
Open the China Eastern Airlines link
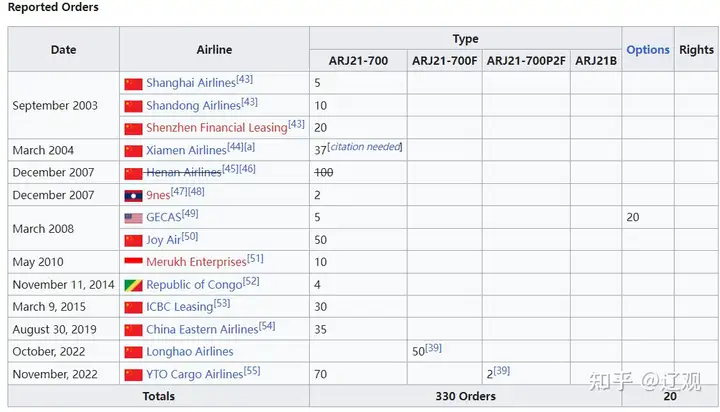[202, 329]
